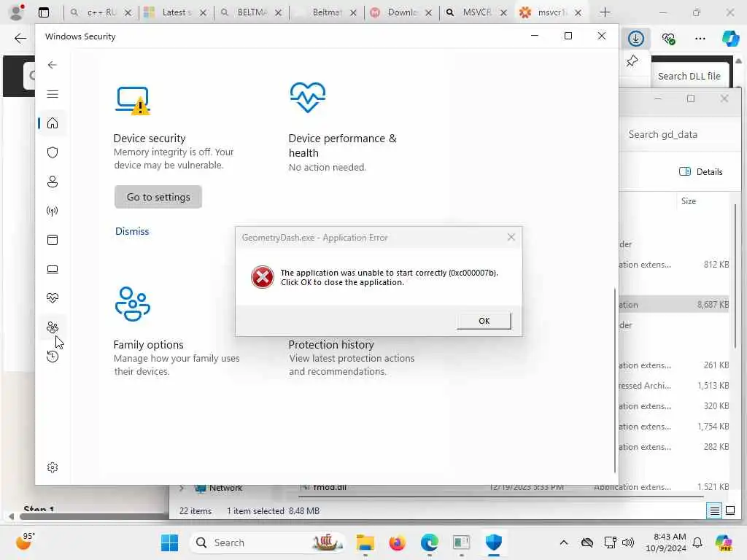Open browser essentials heart icon
The height and width of the screenshot is (560, 747).
668,38
